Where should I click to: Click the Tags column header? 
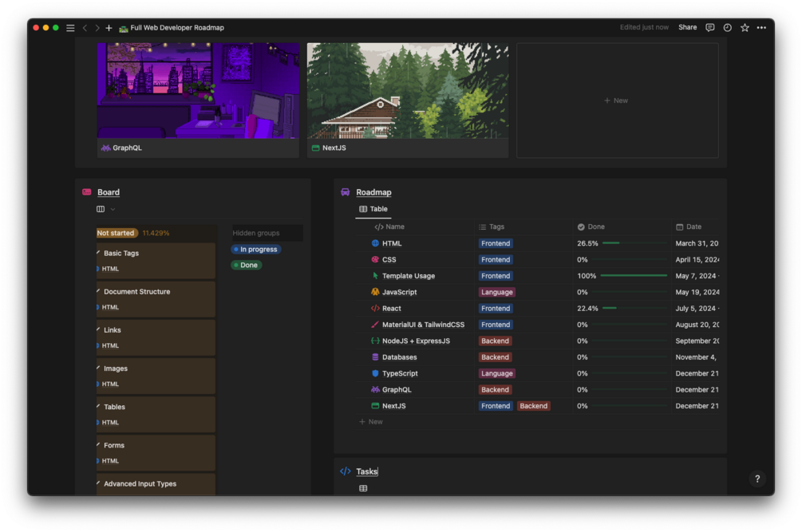492,227
